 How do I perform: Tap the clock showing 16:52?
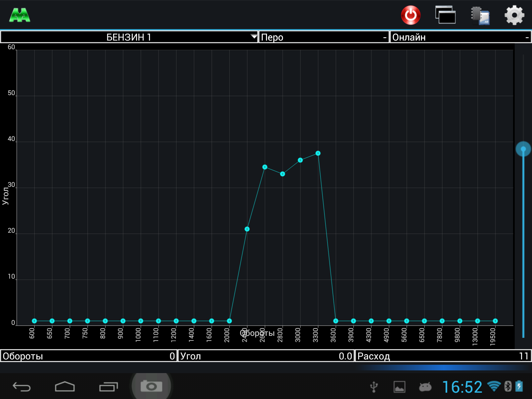pos(462,387)
